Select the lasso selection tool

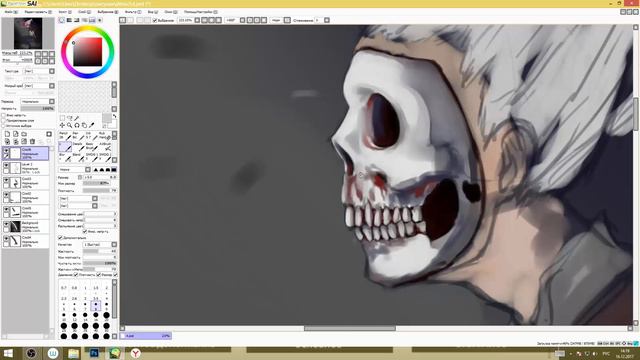70,118
